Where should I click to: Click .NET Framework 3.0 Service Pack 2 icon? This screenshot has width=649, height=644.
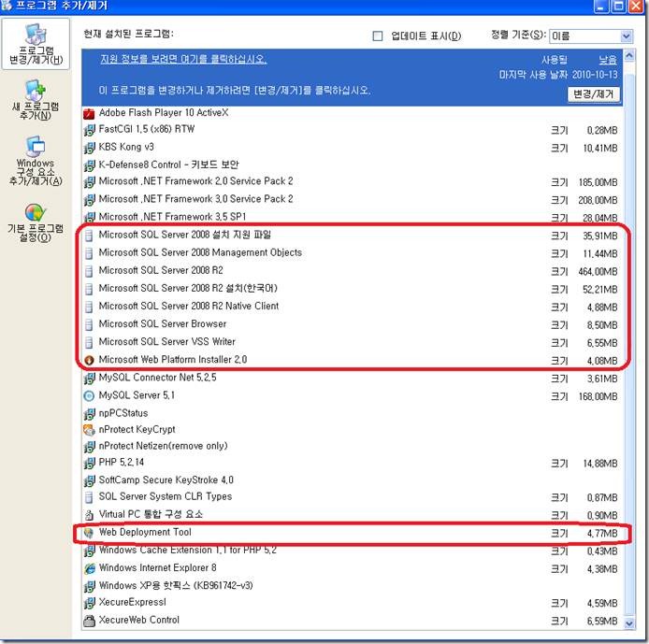(x=89, y=200)
